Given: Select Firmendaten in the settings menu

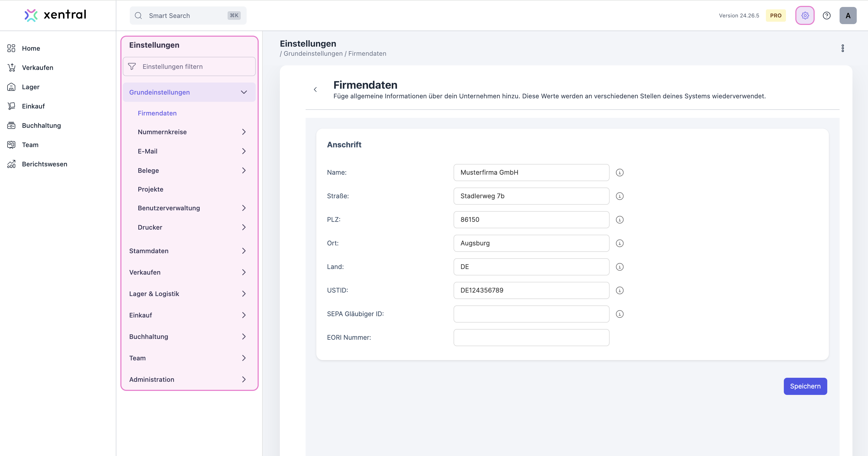Looking at the screenshot, I should click(x=157, y=113).
